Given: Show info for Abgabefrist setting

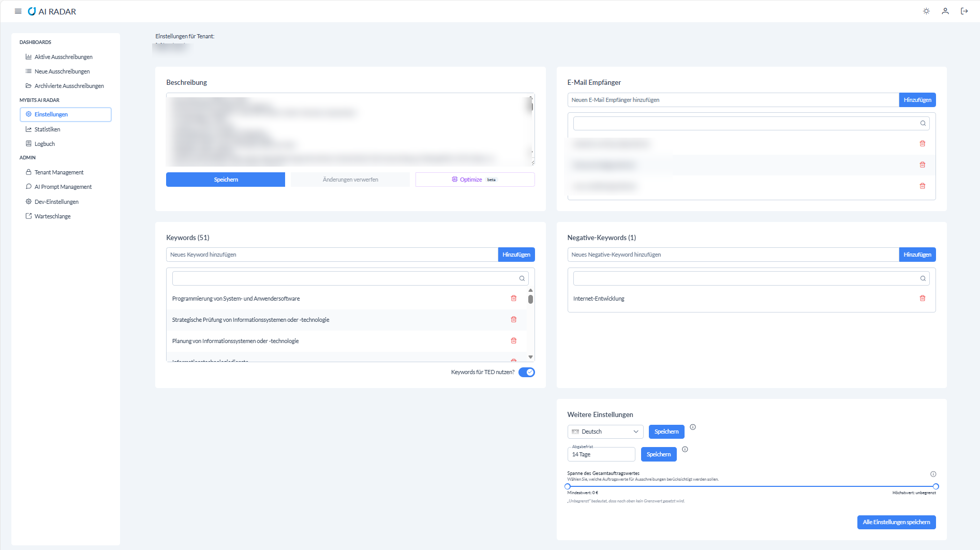Looking at the screenshot, I should coord(685,450).
